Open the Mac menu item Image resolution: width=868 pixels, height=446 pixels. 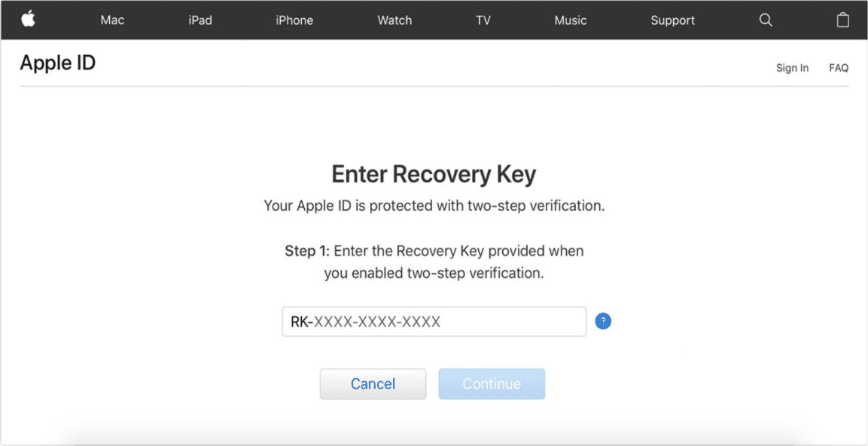click(112, 20)
